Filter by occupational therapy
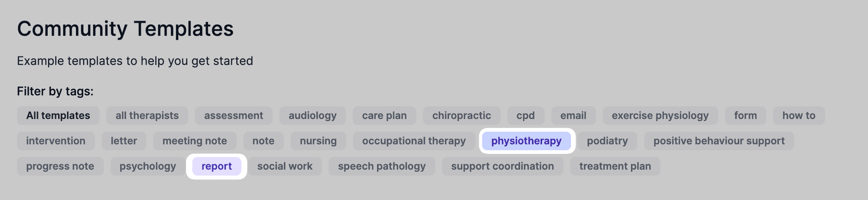Viewport: 868px width, 200px height. click(414, 141)
